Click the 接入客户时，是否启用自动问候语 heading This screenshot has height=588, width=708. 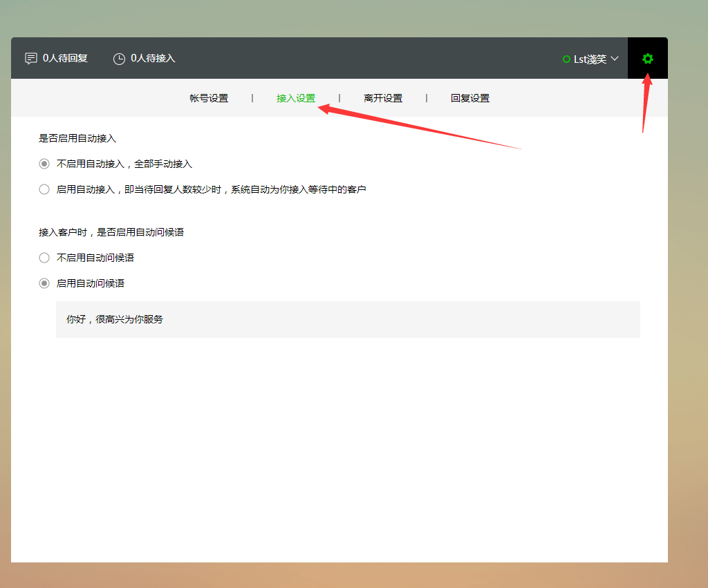tap(111, 232)
